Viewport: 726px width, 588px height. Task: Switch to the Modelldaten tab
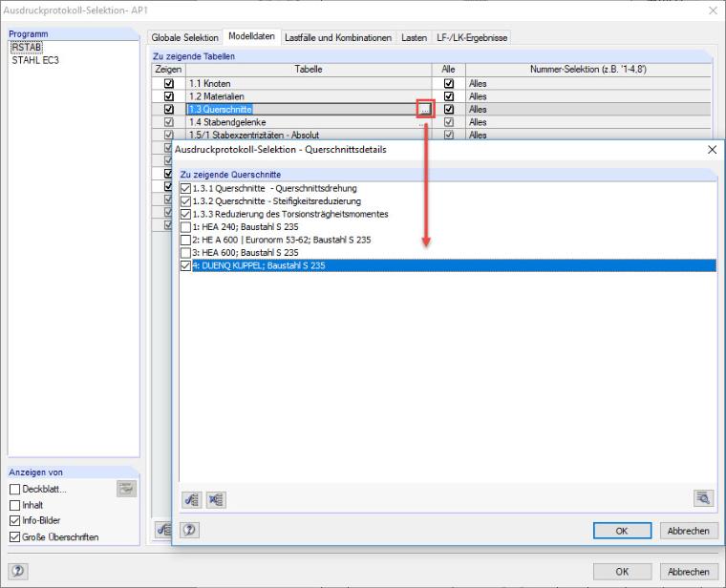251,36
